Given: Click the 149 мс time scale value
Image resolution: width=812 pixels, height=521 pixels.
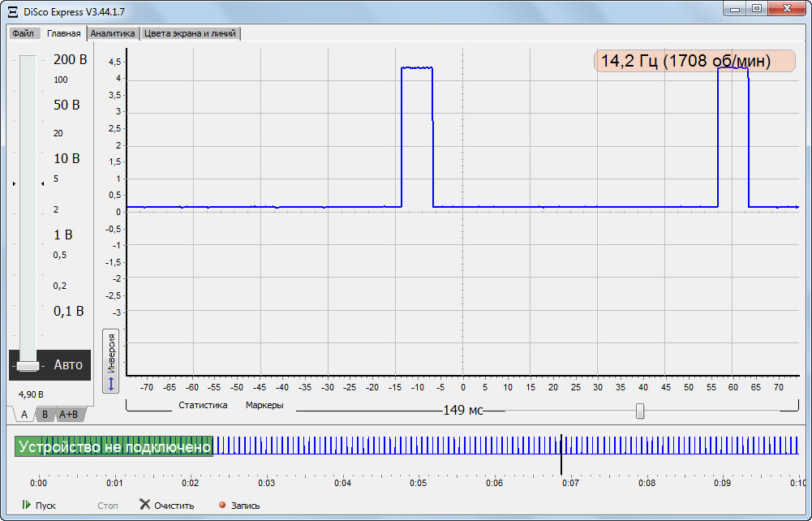Looking at the screenshot, I should point(462,411).
